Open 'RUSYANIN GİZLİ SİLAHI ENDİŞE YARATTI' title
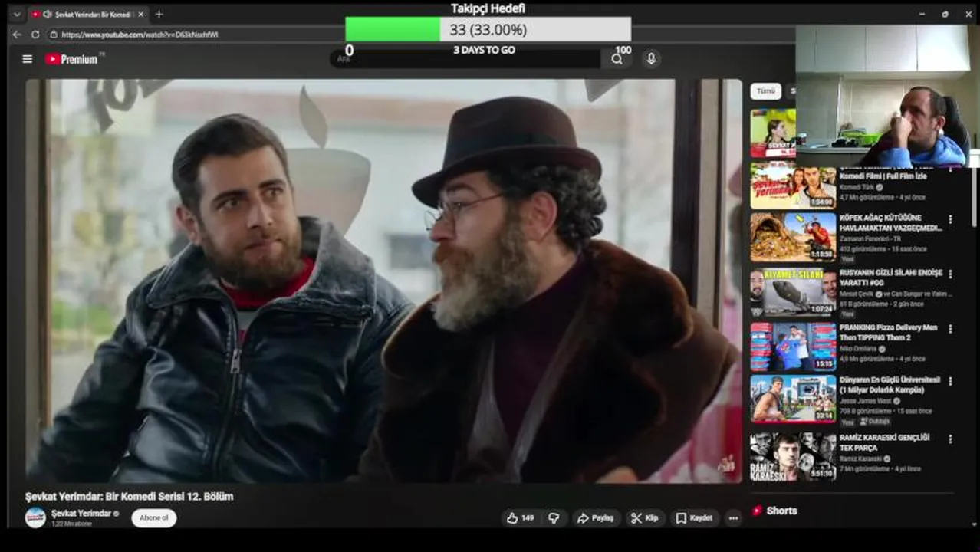This screenshot has width=980, height=552. 891,278
